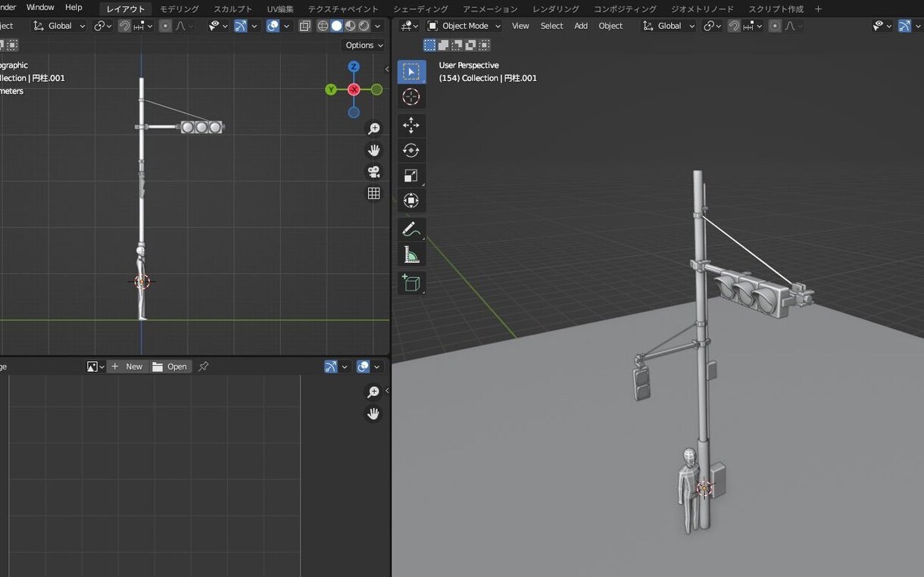924x577 pixels.
Task: Choose material preview shading in left viewport
Action: (350, 26)
